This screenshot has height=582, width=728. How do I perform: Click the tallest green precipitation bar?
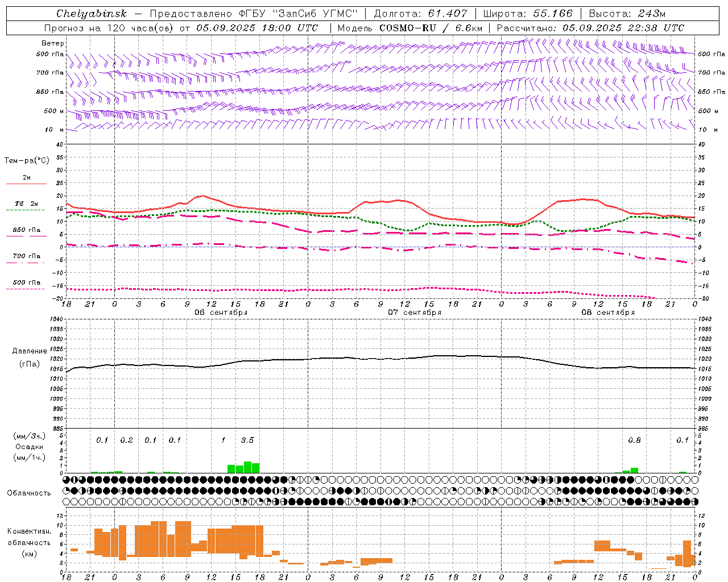point(247,467)
